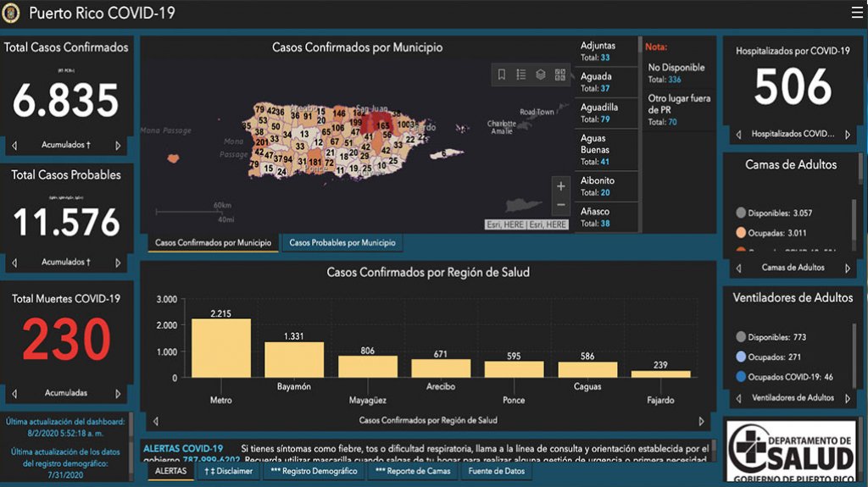This screenshot has width=868, height=487.
Task: Go to next Total Casos Confirmados view
Action: [x=118, y=146]
